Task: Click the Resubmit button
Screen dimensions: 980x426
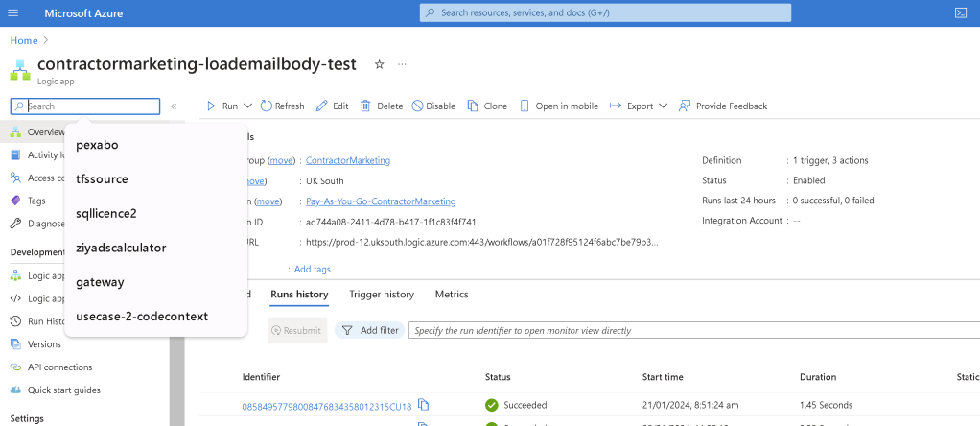Action: 297,330
